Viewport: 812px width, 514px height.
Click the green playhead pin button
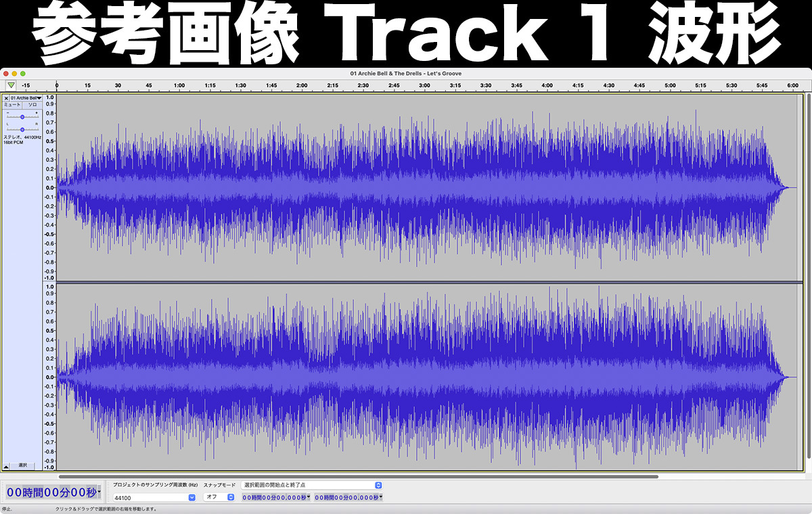(11, 85)
